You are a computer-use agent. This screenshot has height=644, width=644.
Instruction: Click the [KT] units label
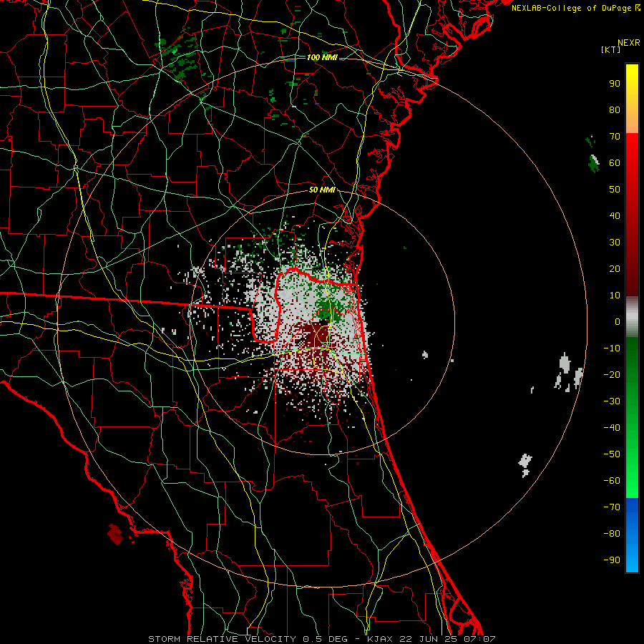(611, 49)
